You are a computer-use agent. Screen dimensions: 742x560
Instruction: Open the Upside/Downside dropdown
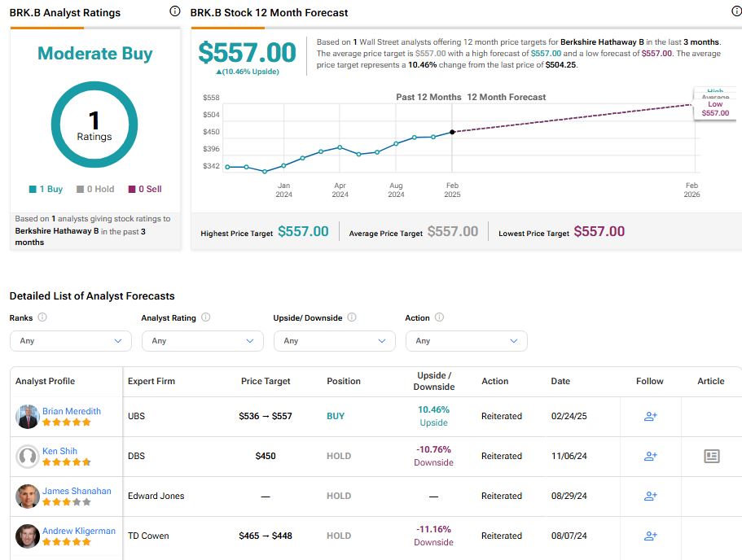pyautogui.click(x=334, y=341)
